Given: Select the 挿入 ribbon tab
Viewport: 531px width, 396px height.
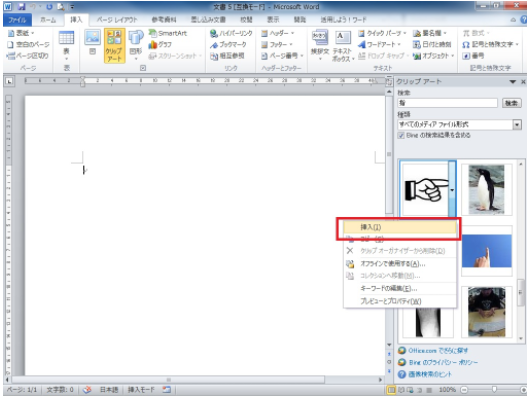Looking at the screenshot, I should 76,20.
